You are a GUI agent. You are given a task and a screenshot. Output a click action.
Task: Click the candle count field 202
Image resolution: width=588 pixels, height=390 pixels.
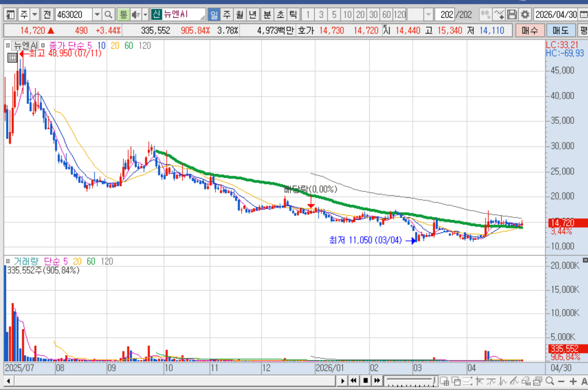click(x=445, y=14)
